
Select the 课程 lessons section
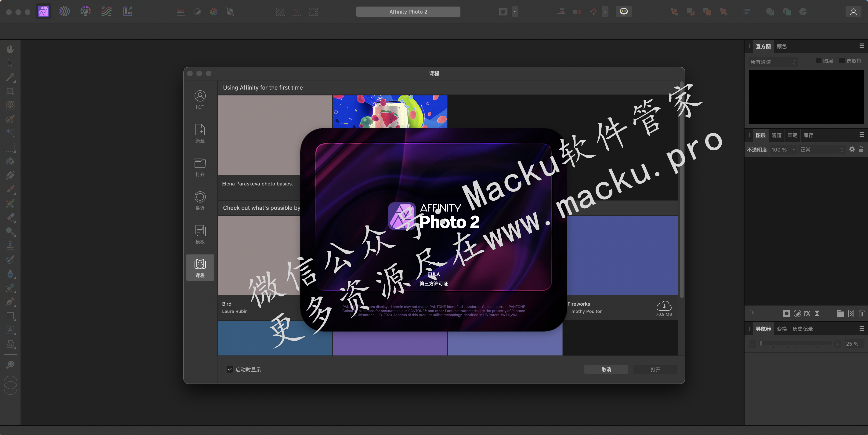click(x=200, y=268)
